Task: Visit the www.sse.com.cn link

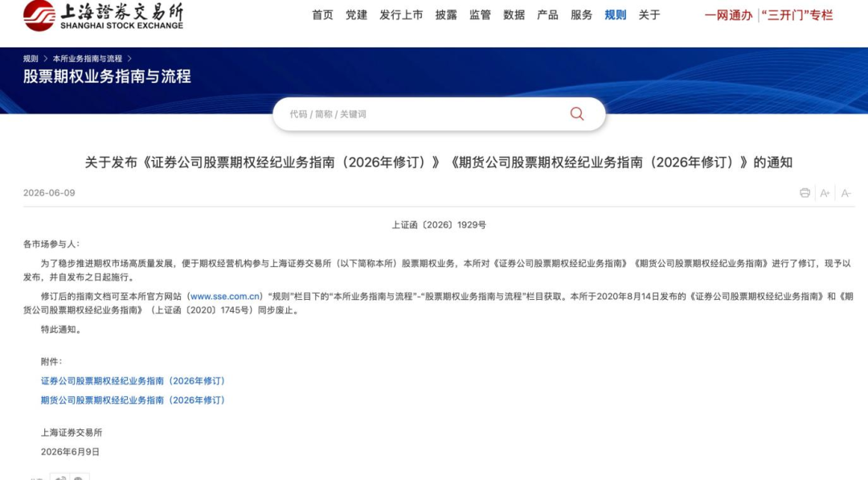Action: coord(225,297)
